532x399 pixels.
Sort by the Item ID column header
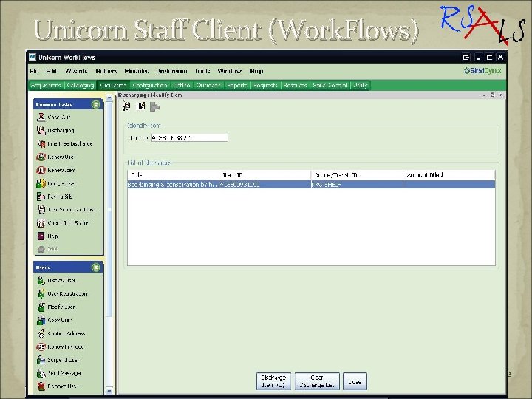click(x=265, y=175)
